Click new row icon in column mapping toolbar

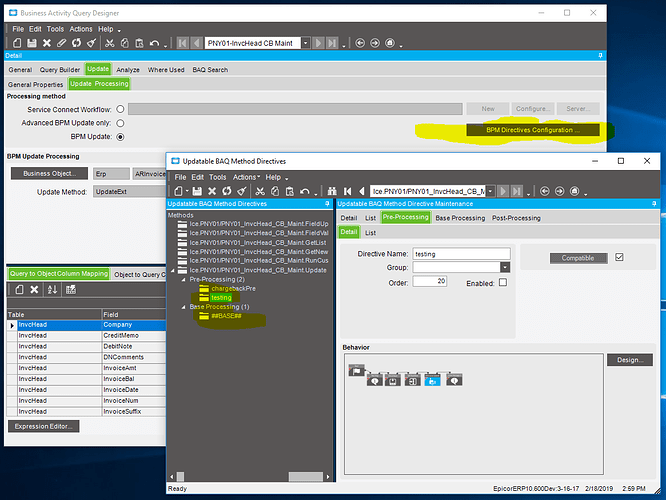pos(19,290)
